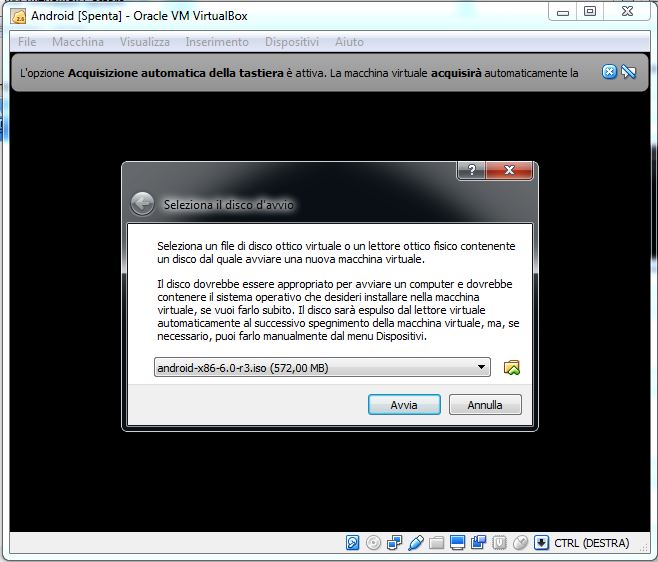The height and width of the screenshot is (562, 658).
Task: Open the Visualizza menu
Action: pos(145,42)
